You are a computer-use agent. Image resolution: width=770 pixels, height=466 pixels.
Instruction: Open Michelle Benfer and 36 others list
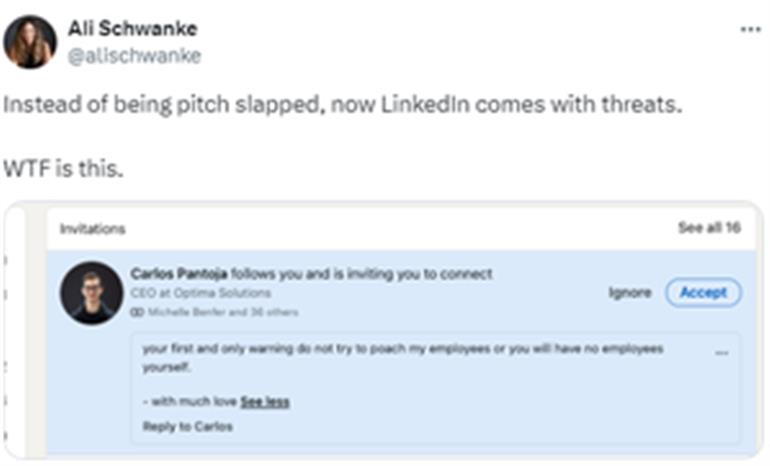pyautogui.click(x=223, y=312)
